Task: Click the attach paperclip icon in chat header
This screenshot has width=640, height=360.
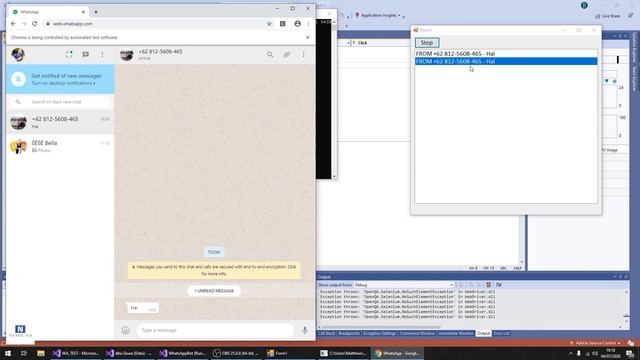Action: 287,54
